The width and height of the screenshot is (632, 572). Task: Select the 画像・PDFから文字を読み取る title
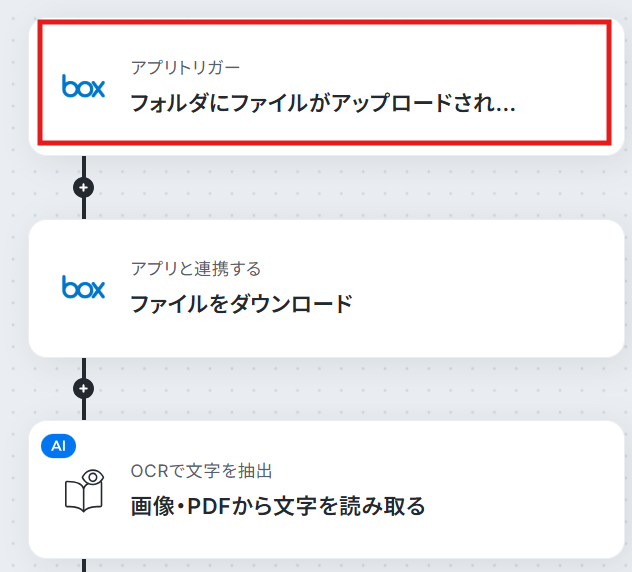(278, 506)
